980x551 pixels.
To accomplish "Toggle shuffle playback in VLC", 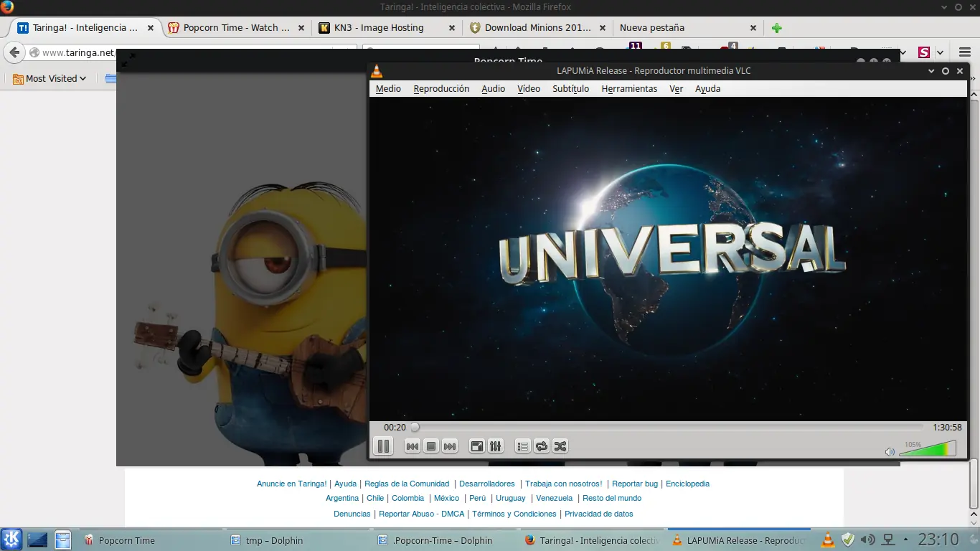I will 560,446.
